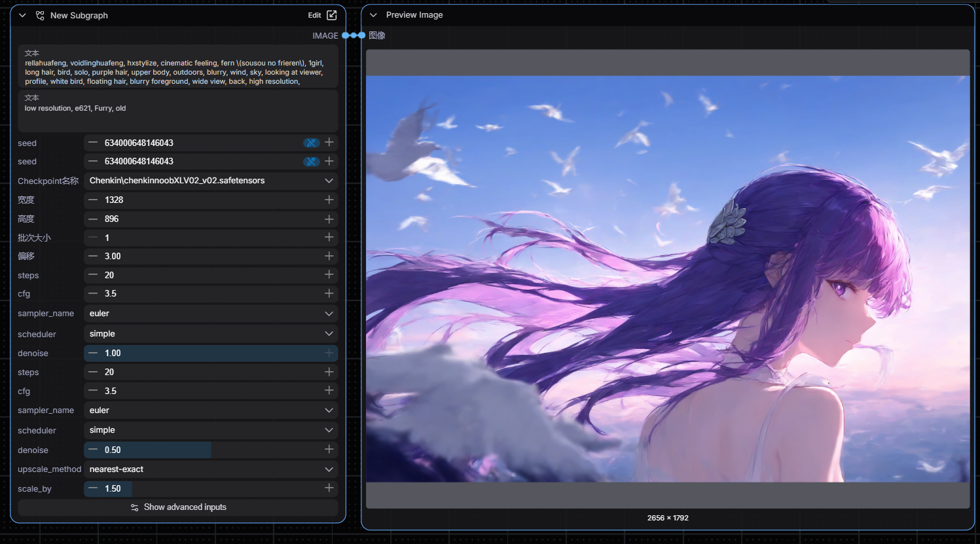Viewport: 980px width, 544px height.
Task: Decrease the first seed value
Action: [93, 143]
